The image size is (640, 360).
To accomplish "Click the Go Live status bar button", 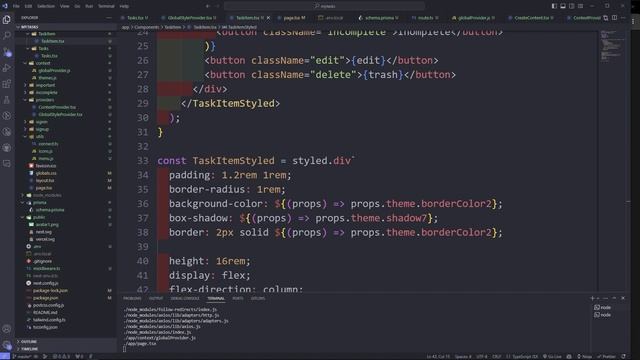I will [552, 357].
